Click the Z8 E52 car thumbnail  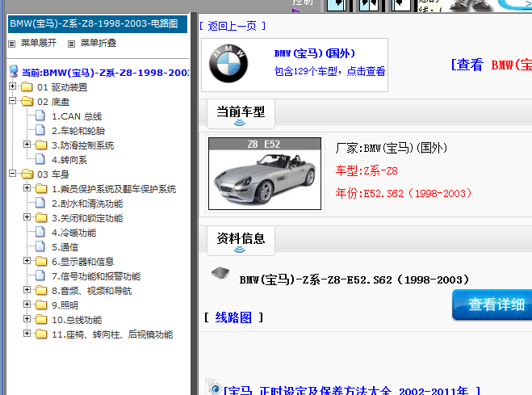coord(265,174)
